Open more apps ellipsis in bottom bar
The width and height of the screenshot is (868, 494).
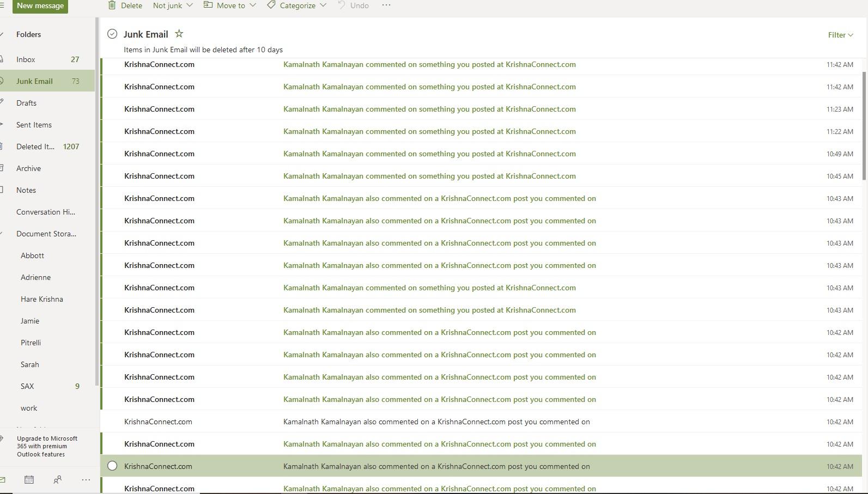[x=86, y=480]
